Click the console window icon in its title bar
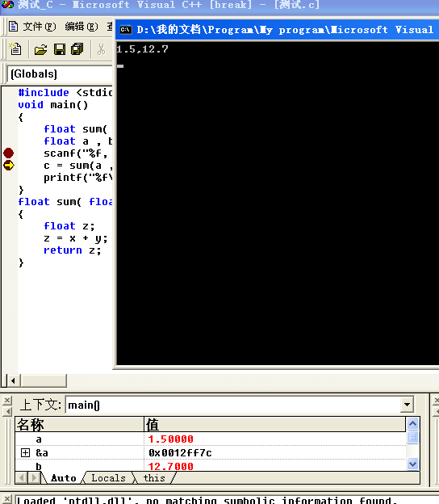439x504 pixels. tap(125, 30)
